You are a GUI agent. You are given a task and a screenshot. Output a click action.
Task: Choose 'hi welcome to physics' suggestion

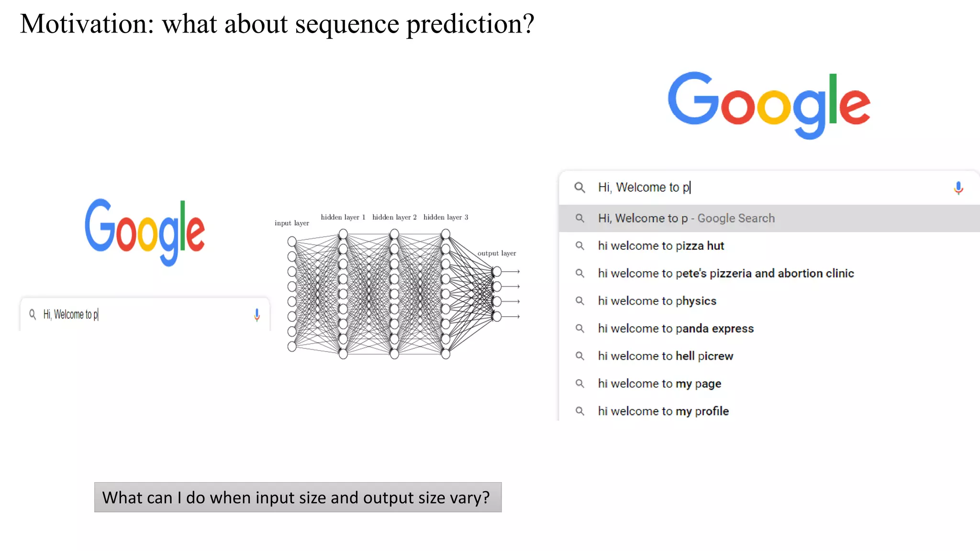(x=769, y=301)
